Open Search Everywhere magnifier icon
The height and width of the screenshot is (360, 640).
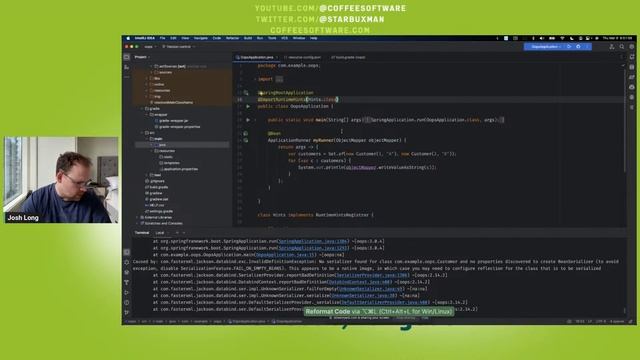622,47
